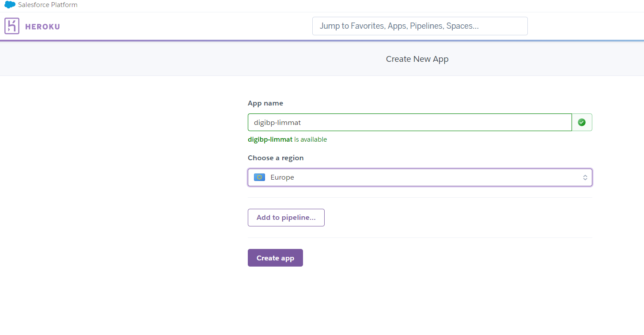The width and height of the screenshot is (644, 335).
Task: Click the Europe flag icon in region selector
Action: [x=260, y=177]
